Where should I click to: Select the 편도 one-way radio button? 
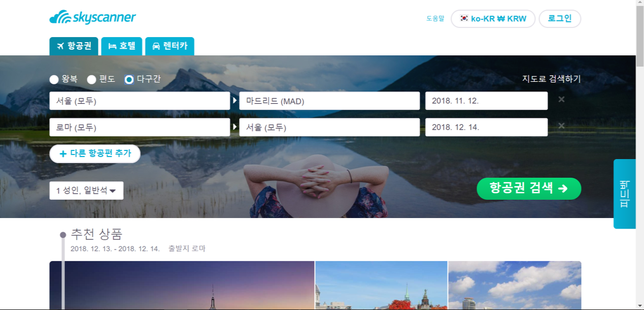[x=91, y=79]
